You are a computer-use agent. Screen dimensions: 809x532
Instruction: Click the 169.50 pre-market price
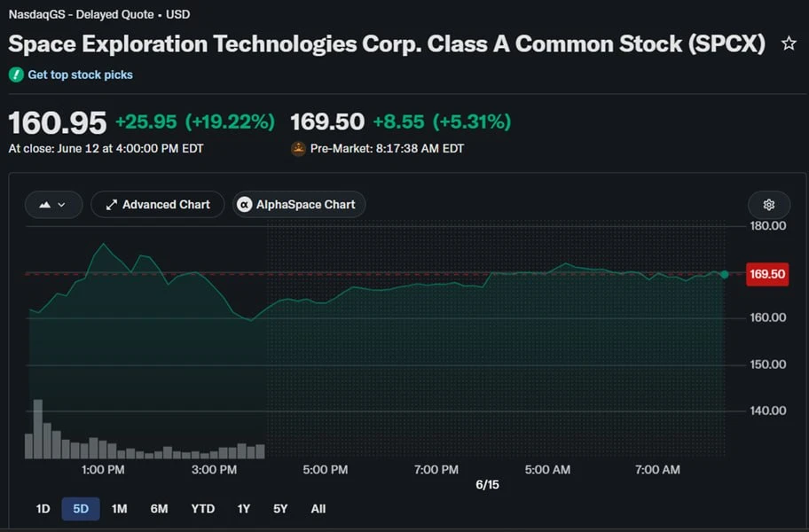pyautogui.click(x=327, y=122)
